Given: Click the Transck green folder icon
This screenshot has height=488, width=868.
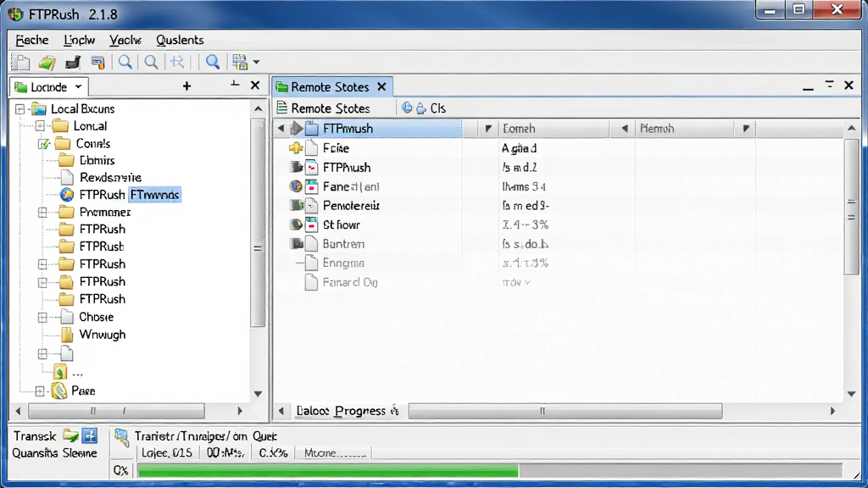Looking at the screenshot, I should (70, 436).
